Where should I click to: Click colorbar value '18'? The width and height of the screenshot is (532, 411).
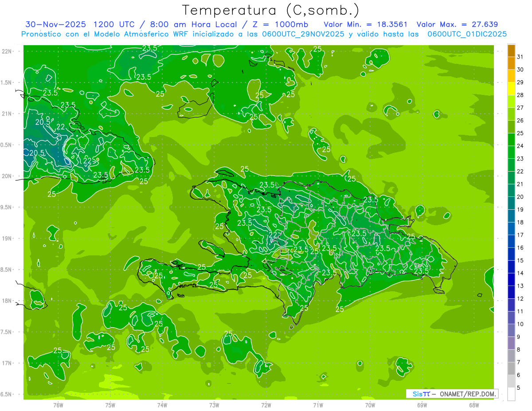tap(520, 223)
